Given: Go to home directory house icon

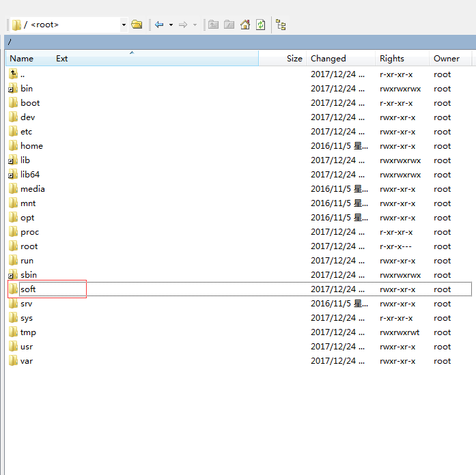Looking at the screenshot, I should (x=245, y=25).
